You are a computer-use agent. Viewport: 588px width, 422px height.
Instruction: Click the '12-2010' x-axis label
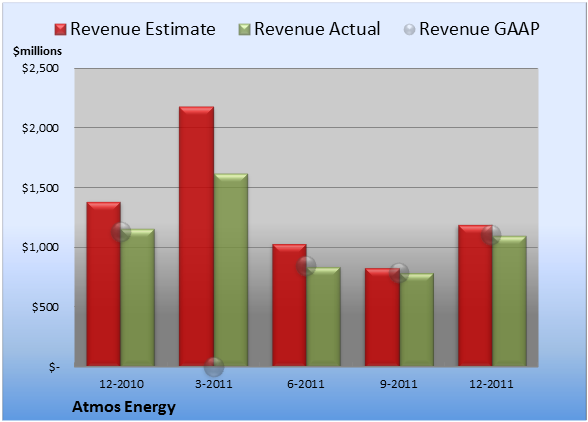click(121, 384)
